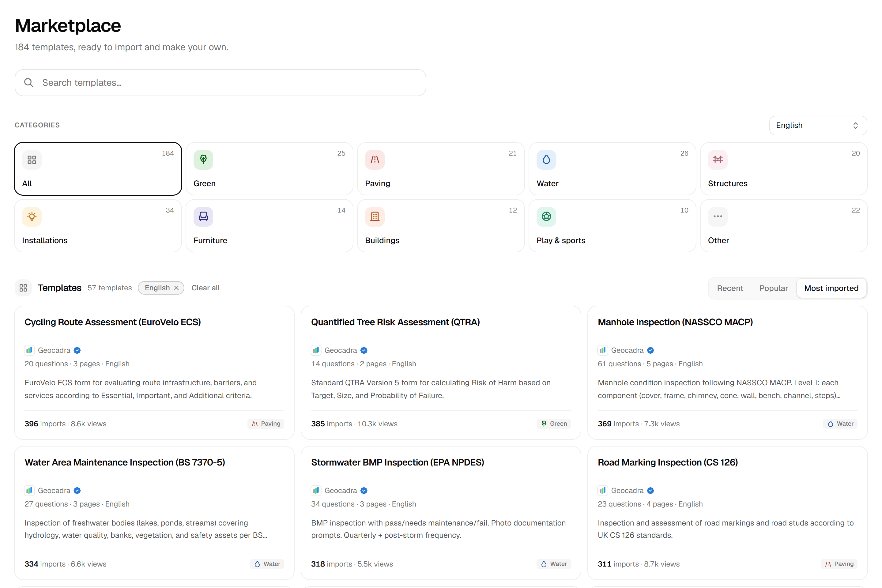Open the English language dropdown
Screen dimensions: 882x588
click(818, 125)
